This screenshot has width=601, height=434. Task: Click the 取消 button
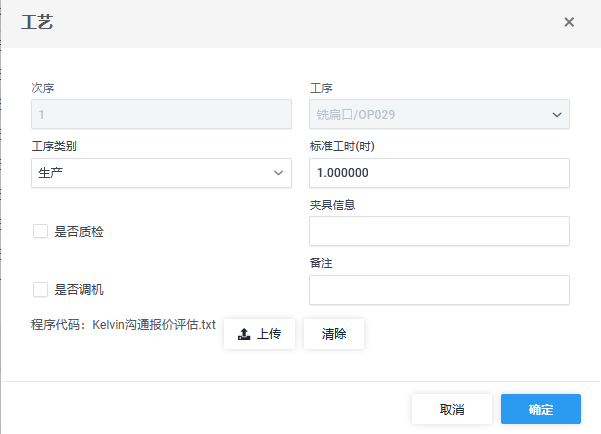coord(452,409)
